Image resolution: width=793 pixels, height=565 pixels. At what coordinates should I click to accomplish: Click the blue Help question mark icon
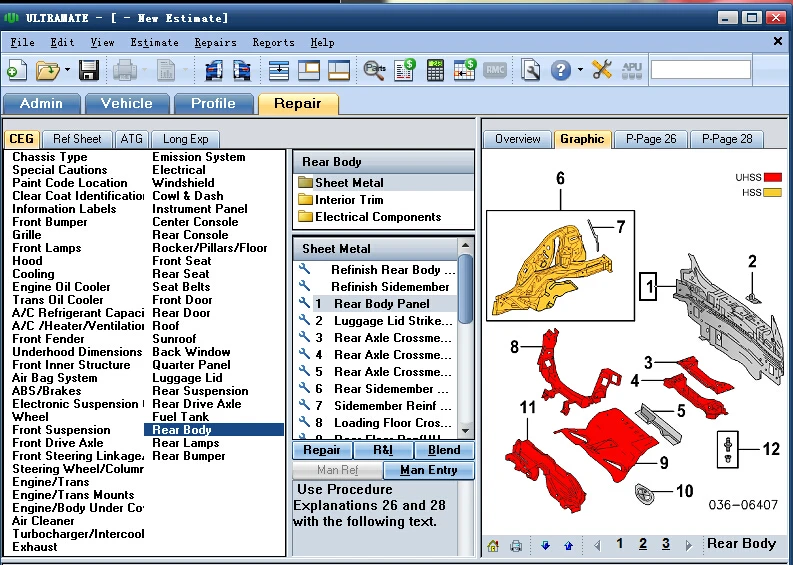tap(560, 70)
